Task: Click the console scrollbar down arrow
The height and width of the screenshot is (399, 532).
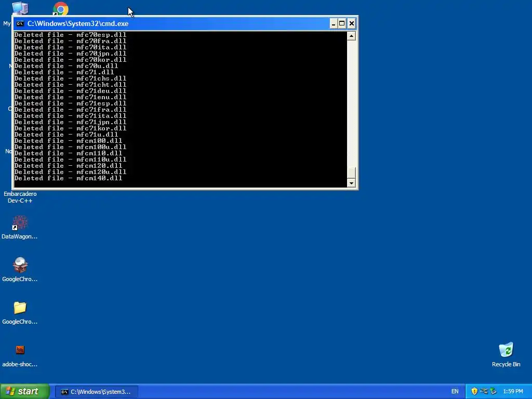Action: [351, 183]
